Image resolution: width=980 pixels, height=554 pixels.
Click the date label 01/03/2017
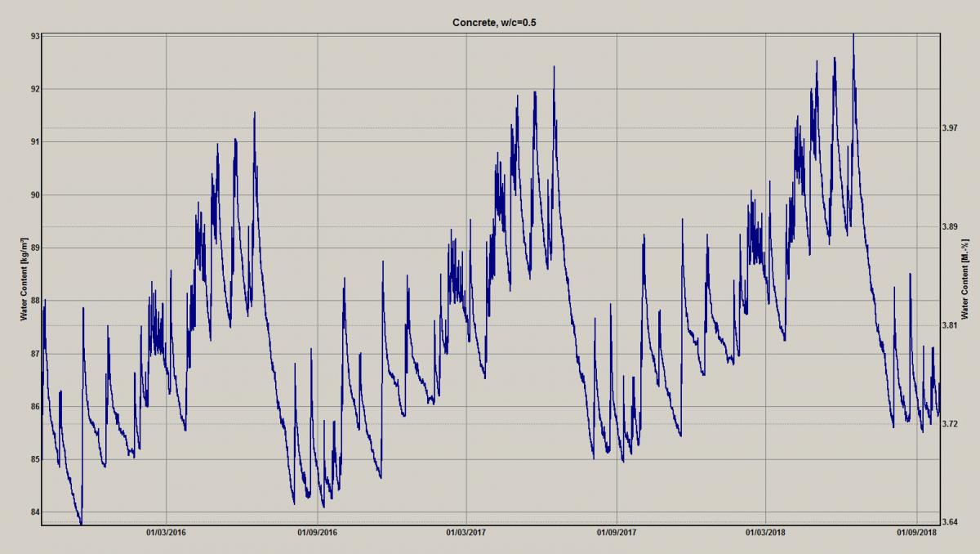(466, 534)
